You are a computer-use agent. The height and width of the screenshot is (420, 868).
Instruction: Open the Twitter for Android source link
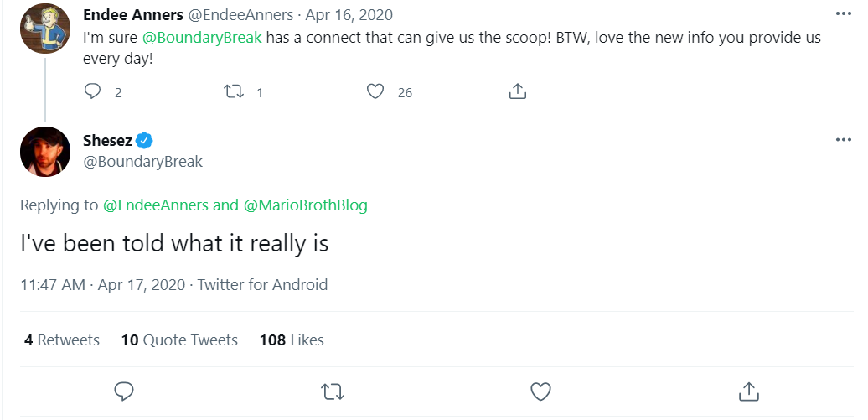coord(262,285)
